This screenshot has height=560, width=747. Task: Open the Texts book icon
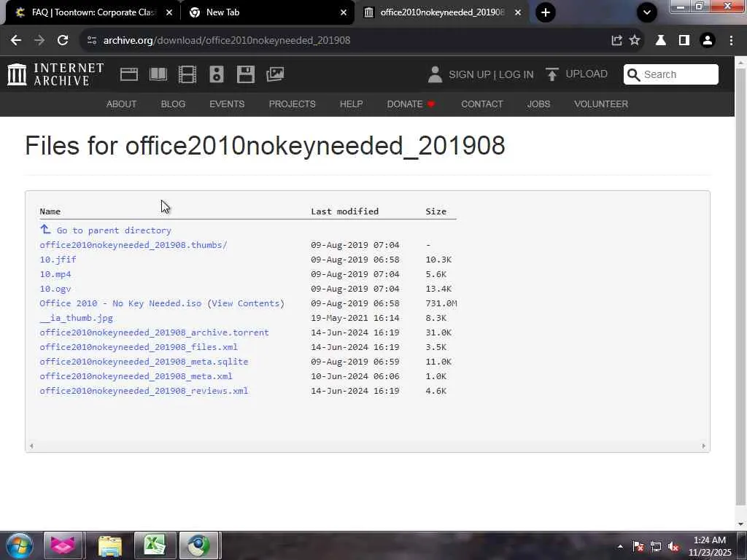[x=158, y=74]
